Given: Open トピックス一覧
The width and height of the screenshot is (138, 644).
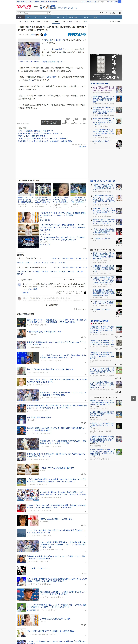Looking at the screenshot, I should click(x=115, y=21).
